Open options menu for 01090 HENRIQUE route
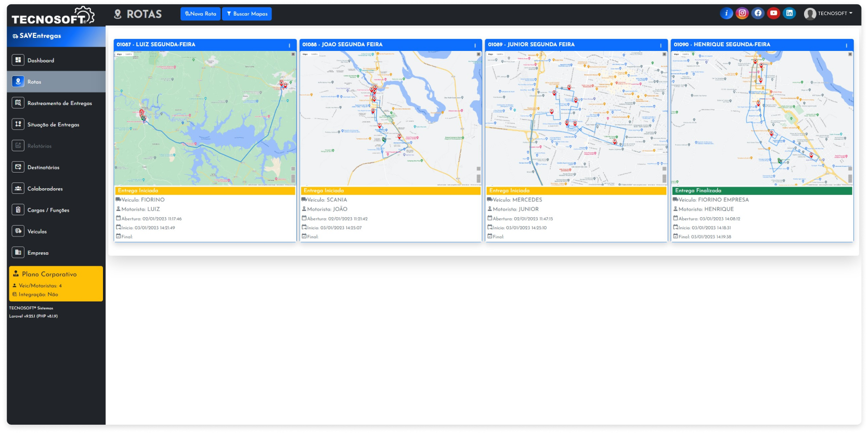The image size is (868, 433). [847, 45]
